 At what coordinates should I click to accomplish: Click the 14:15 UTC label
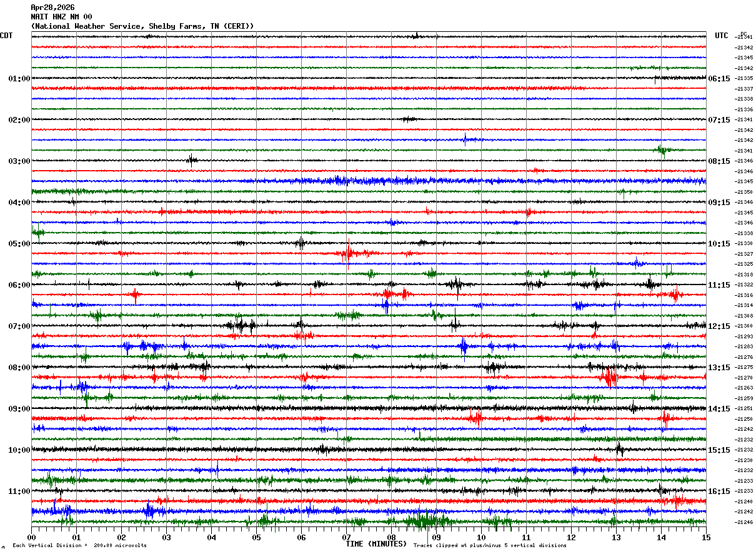(x=719, y=409)
